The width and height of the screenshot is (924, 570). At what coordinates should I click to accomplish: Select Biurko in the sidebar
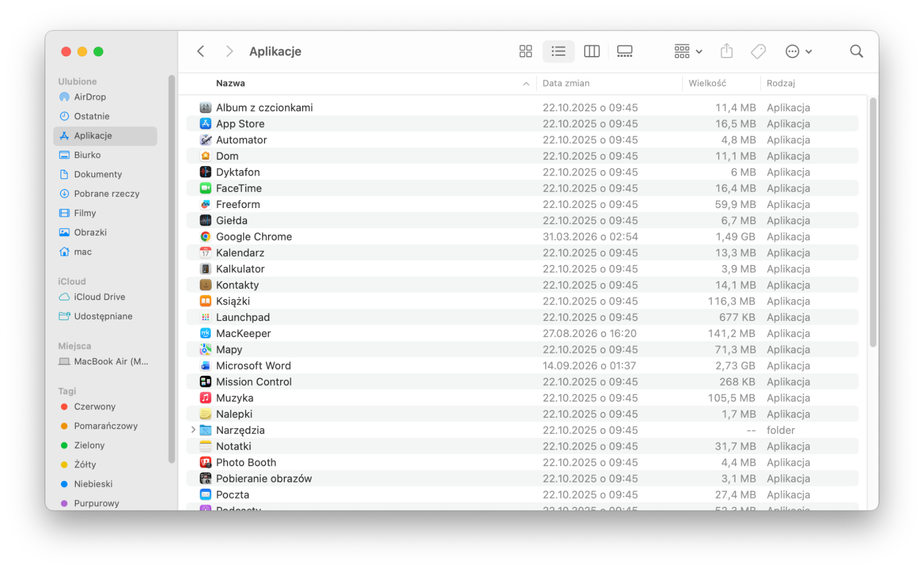(x=105, y=155)
